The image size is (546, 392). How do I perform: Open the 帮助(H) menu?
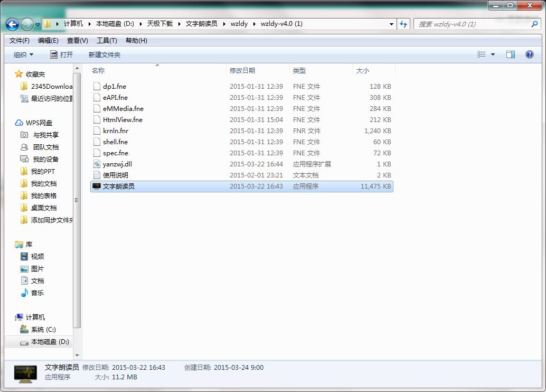click(x=136, y=41)
